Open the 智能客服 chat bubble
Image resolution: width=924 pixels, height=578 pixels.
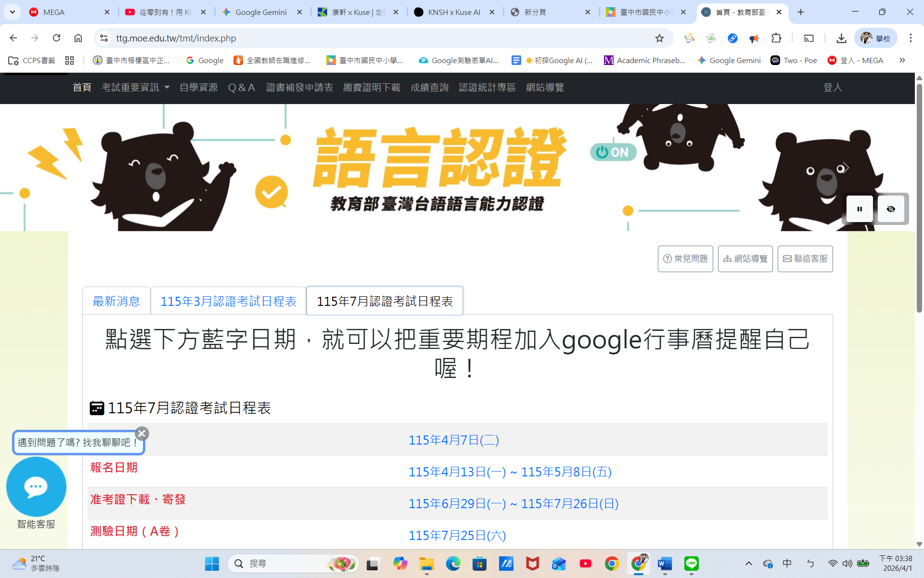tap(36, 486)
